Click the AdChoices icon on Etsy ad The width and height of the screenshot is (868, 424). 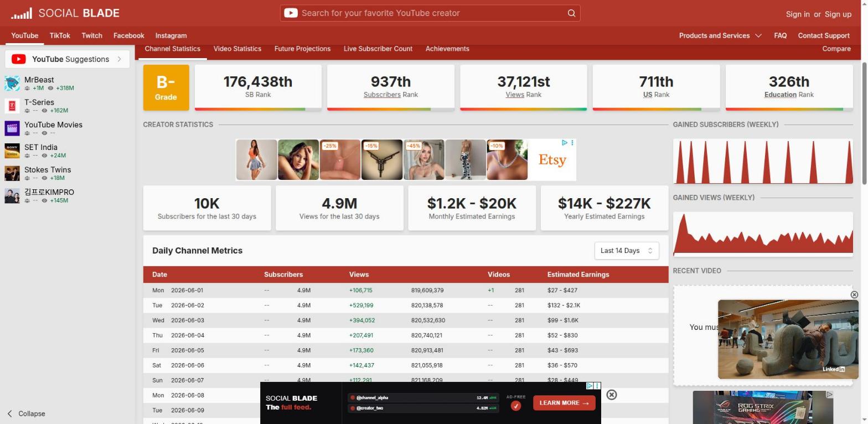tap(565, 143)
